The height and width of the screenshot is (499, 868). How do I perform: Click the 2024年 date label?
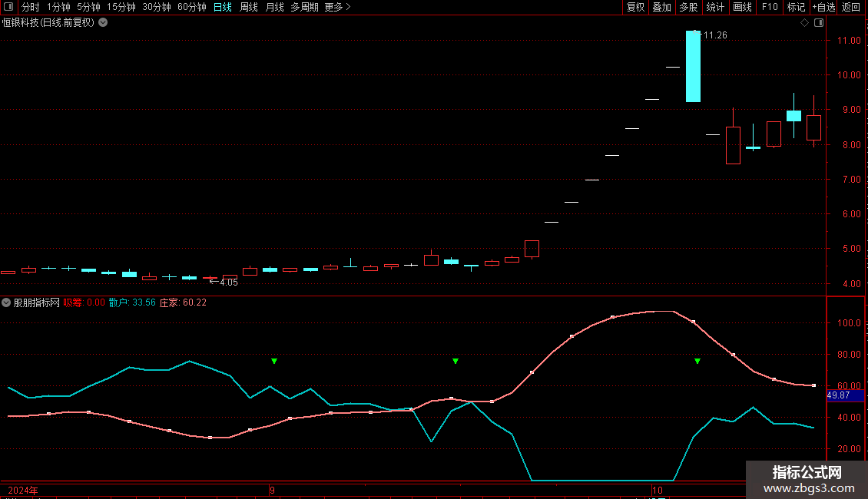[23, 491]
